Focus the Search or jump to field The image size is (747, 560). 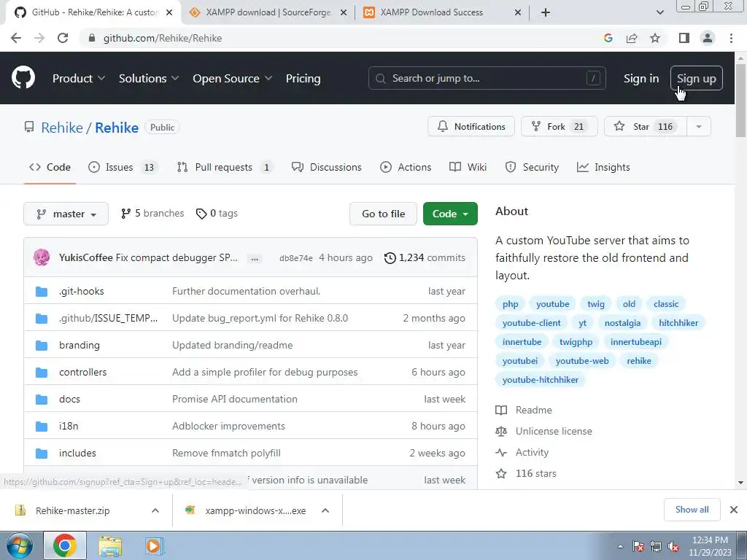(x=487, y=79)
